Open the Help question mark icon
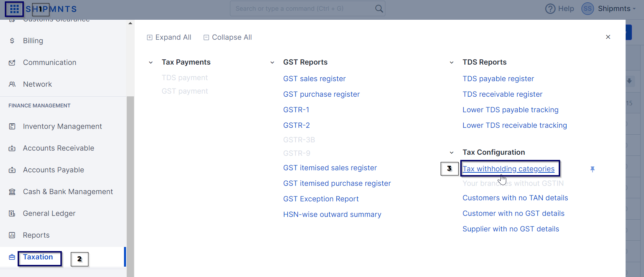The width and height of the screenshot is (644, 277). point(550,9)
